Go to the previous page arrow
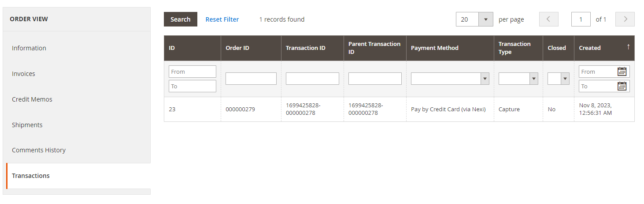644x204 pixels. (x=548, y=19)
